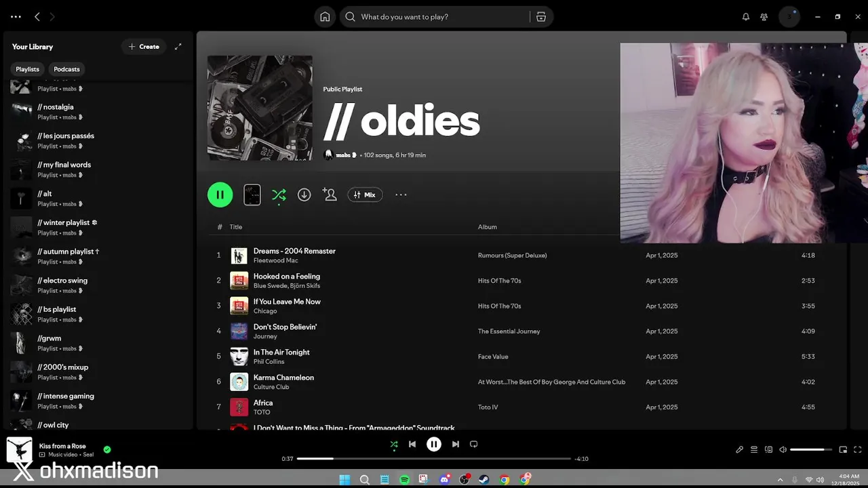The width and height of the screenshot is (868, 488).
Task: Filter library by Playlists
Action: tap(28, 69)
